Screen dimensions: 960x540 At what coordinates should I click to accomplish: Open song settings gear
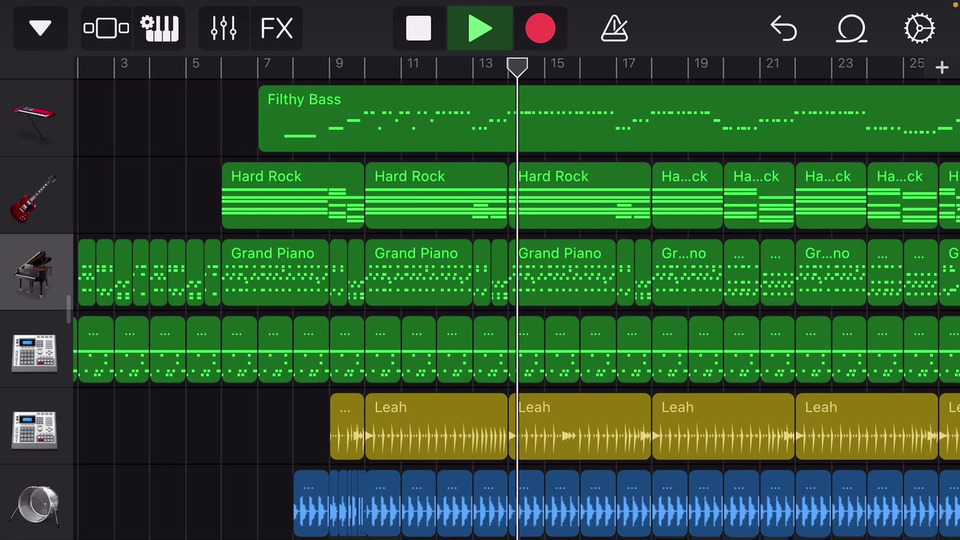click(x=919, y=28)
